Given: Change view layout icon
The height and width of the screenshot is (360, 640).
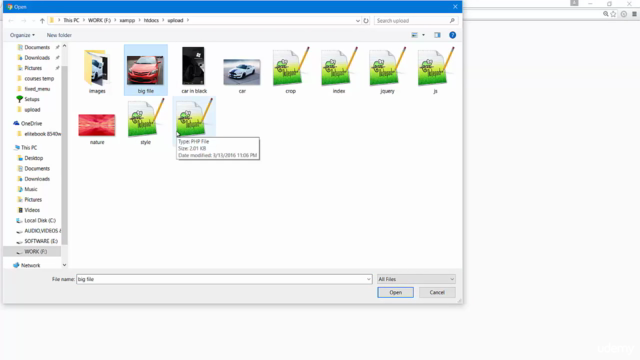Looking at the screenshot, I should coord(414,35).
